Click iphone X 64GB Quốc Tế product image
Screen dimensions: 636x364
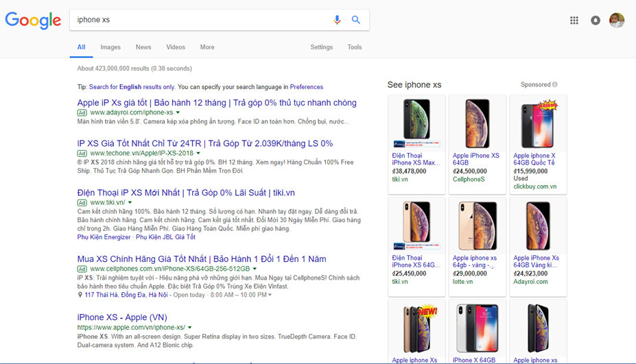[x=539, y=123]
